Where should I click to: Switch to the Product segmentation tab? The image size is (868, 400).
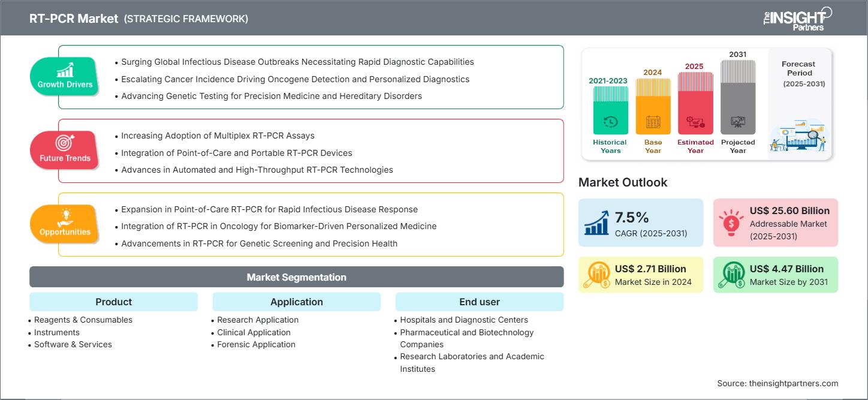(x=113, y=302)
